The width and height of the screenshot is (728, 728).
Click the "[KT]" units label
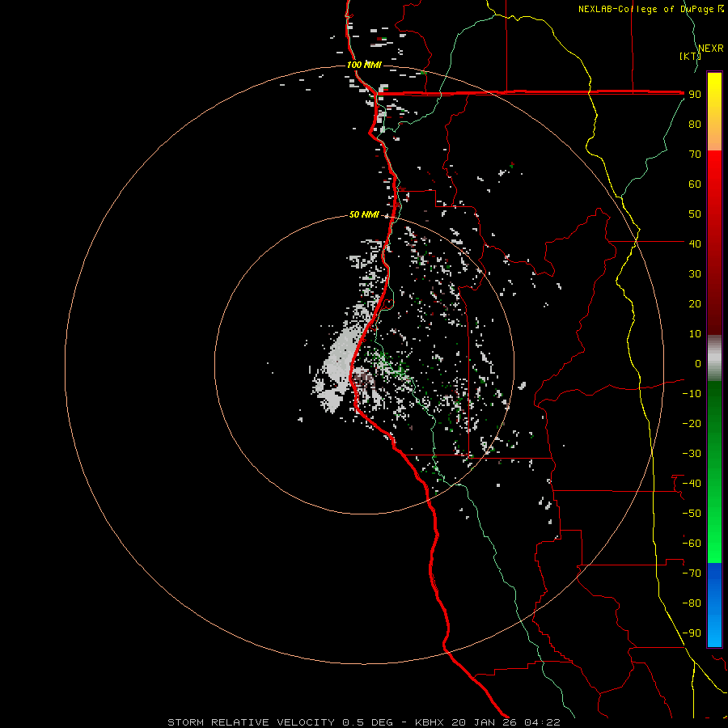tap(690, 56)
